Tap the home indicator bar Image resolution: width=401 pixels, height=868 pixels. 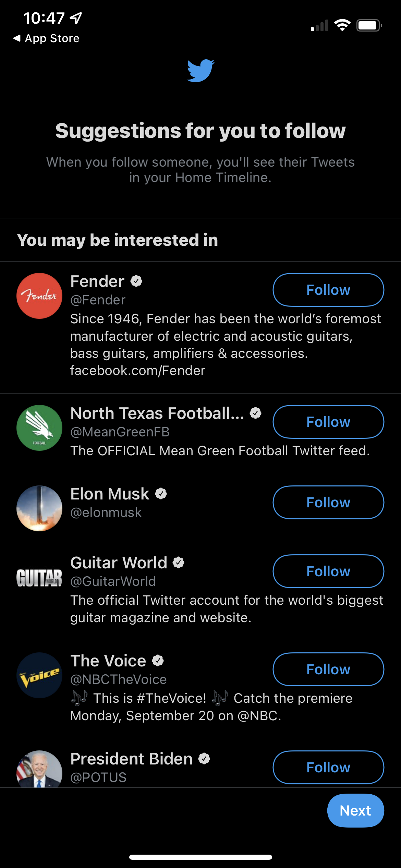click(x=200, y=857)
